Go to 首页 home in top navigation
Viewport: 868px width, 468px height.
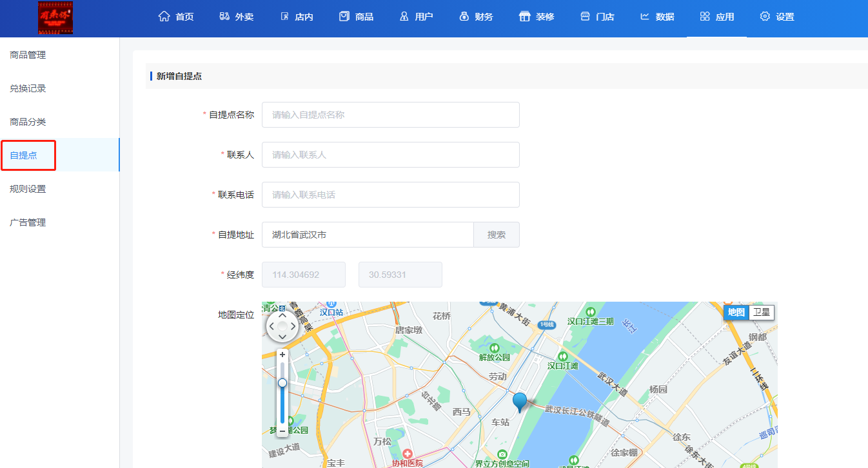coord(176,17)
